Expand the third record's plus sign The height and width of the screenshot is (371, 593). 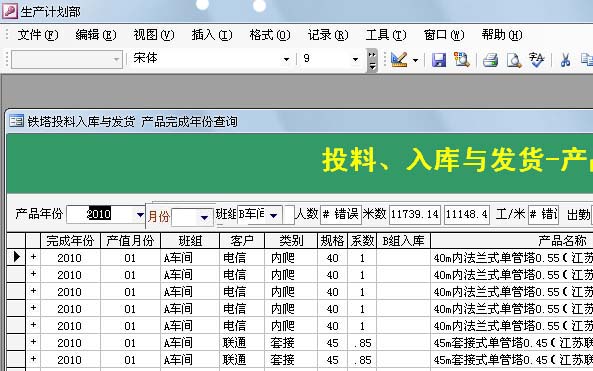click(x=33, y=291)
